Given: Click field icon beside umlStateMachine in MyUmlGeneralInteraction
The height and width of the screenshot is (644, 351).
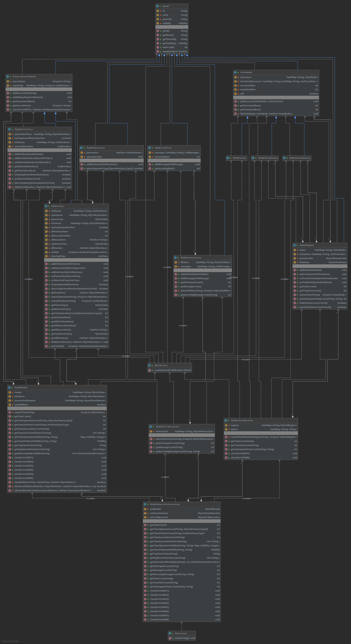Looking at the screenshot, I should [x=145, y=513].
